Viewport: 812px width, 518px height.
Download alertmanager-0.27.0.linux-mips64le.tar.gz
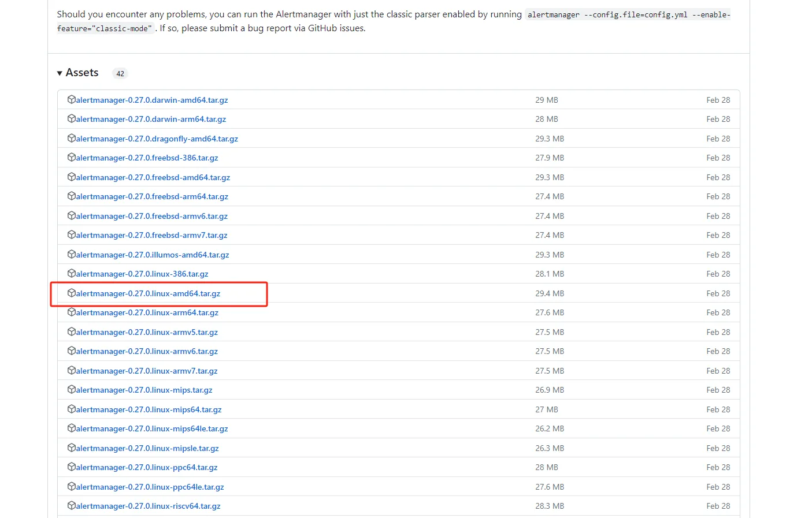[152, 428]
